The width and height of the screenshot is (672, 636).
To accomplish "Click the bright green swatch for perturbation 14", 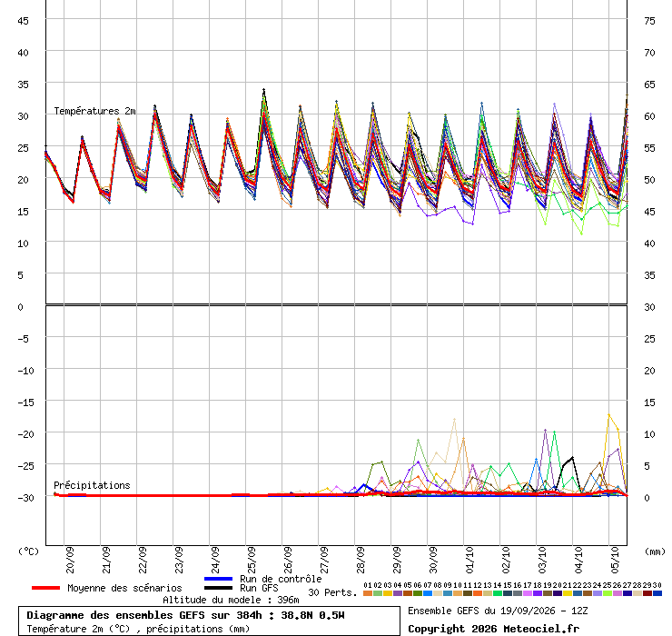I will tap(498, 593).
